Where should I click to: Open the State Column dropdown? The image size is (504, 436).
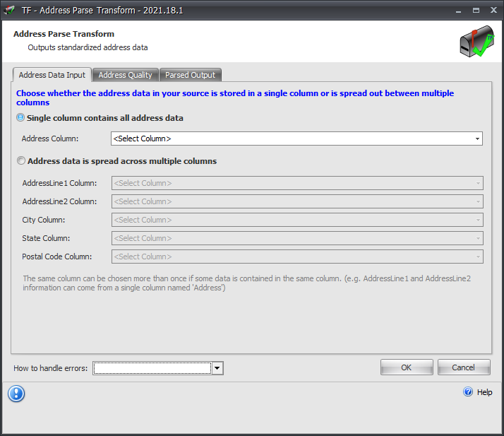(x=297, y=238)
